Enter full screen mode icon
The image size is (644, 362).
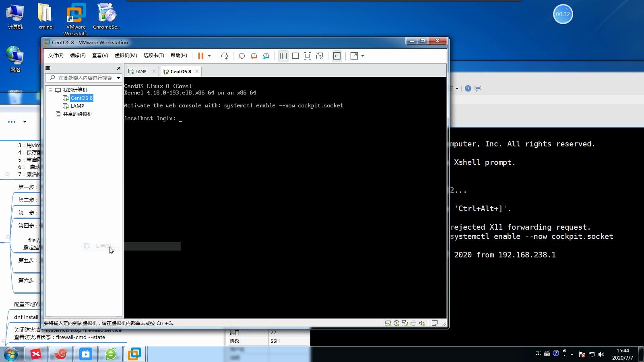click(x=308, y=56)
